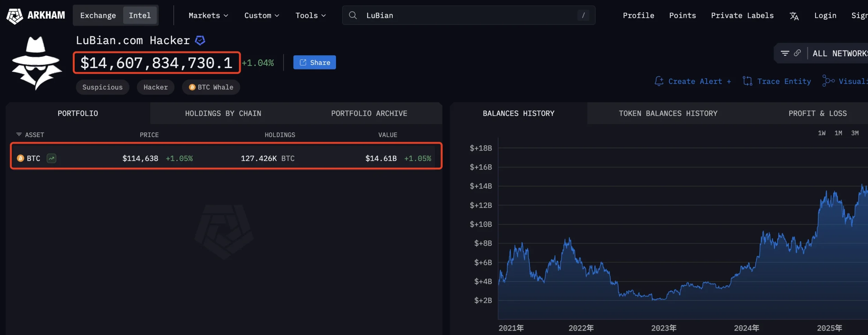Image resolution: width=868 pixels, height=335 pixels.
Task: Select the 3M time range
Action: [x=855, y=133]
